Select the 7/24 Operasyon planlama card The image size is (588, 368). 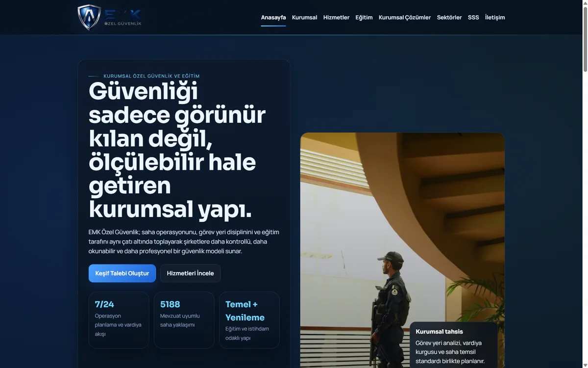click(119, 320)
